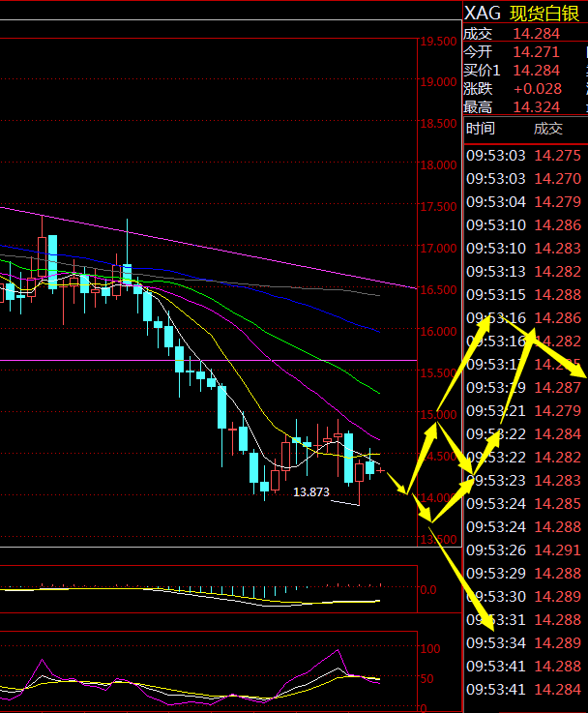Select the 现货白银 instrument name
The width and height of the screenshot is (588, 713).
point(544,14)
